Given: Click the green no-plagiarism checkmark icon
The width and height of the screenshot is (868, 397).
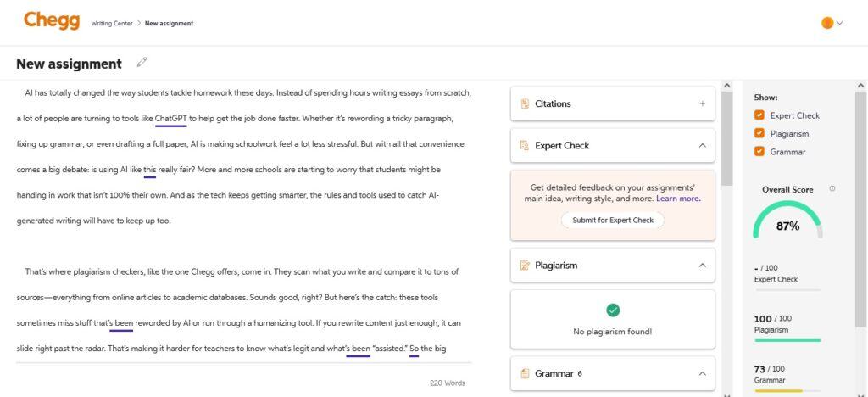Looking at the screenshot, I should [613, 310].
